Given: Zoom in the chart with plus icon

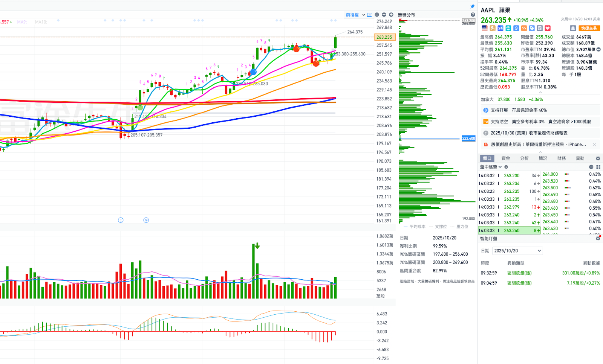Looking at the screenshot, I should [x=391, y=15].
